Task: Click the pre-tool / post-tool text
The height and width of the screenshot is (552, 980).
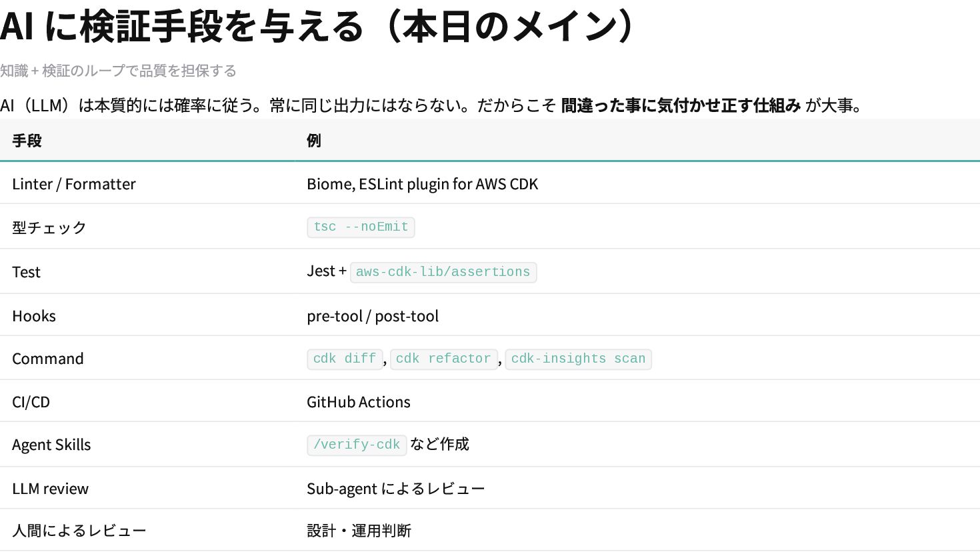Action: pos(373,316)
